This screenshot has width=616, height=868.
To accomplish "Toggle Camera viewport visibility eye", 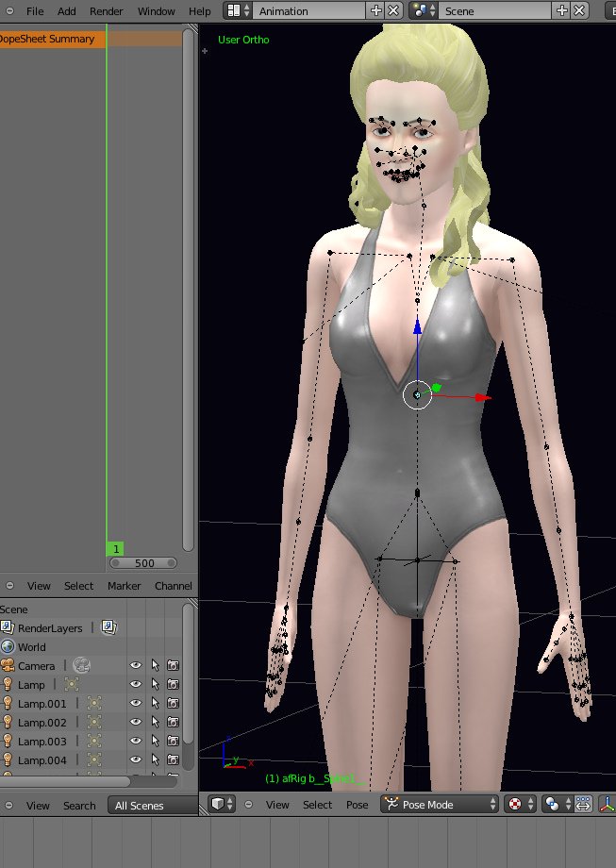I will (136, 665).
